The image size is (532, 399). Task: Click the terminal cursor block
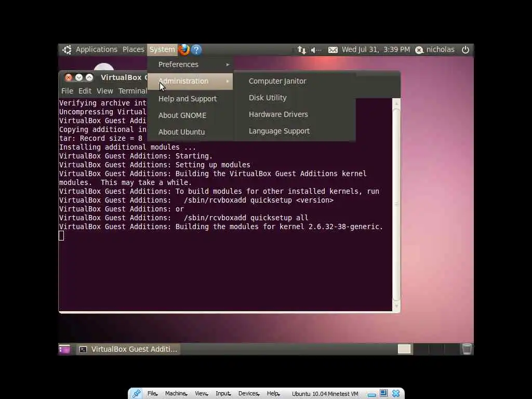[61, 235]
